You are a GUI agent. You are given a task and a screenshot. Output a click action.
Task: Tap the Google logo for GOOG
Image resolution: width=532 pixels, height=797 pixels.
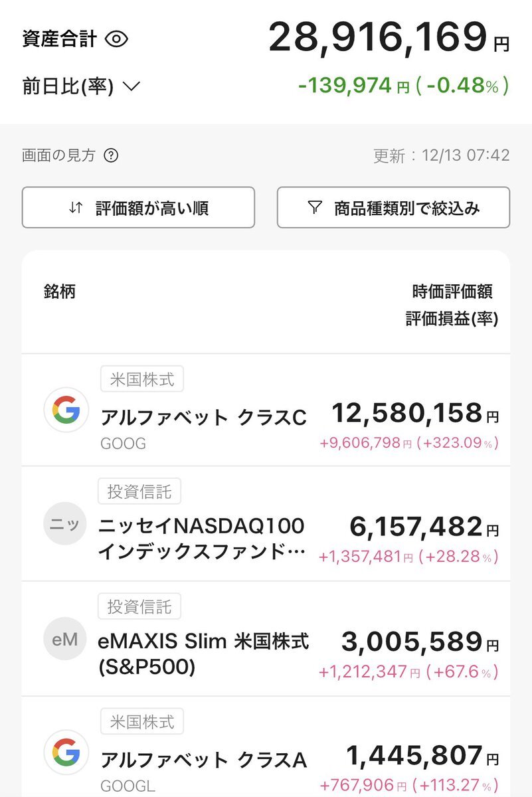pyautogui.click(x=66, y=410)
